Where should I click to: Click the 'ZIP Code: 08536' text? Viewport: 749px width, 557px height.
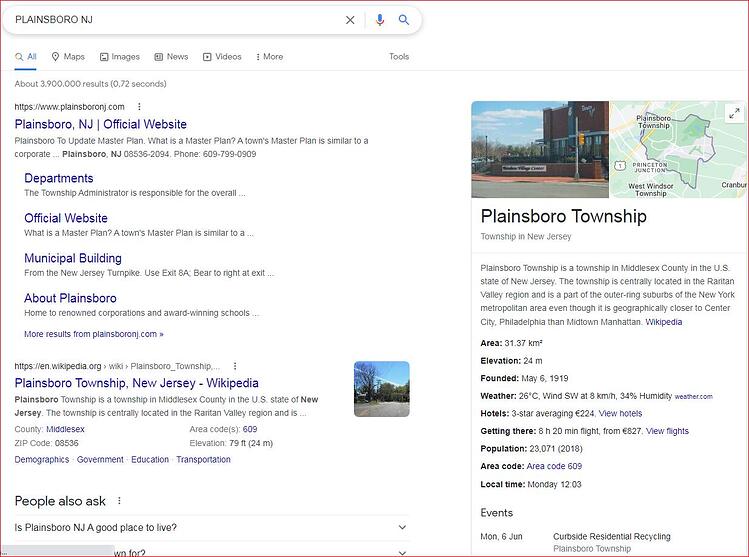46,443
